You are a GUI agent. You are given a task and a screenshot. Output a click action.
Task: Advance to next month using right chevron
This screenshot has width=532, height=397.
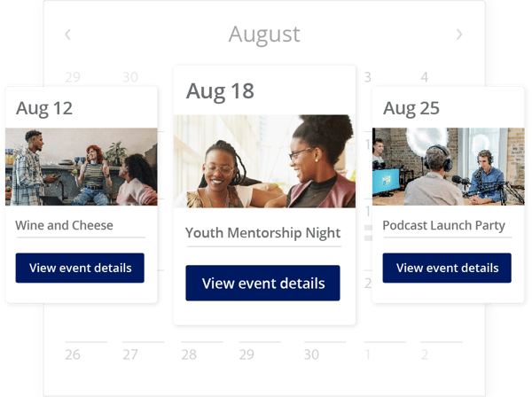[x=458, y=35]
